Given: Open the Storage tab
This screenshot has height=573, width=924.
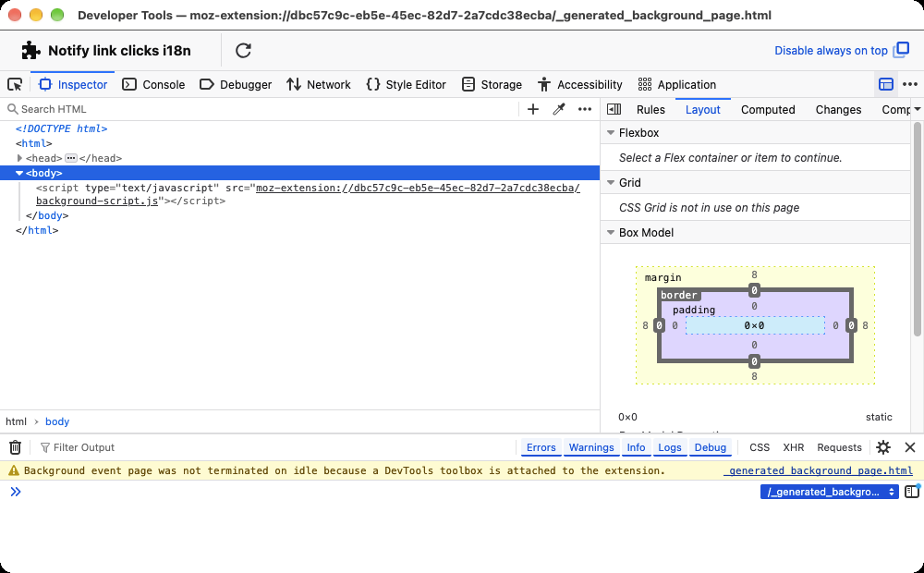Looking at the screenshot, I should pyautogui.click(x=492, y=84).
